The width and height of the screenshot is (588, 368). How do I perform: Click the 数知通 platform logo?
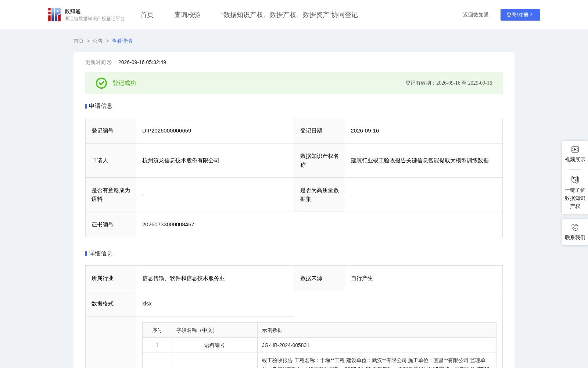coord(86,15)
